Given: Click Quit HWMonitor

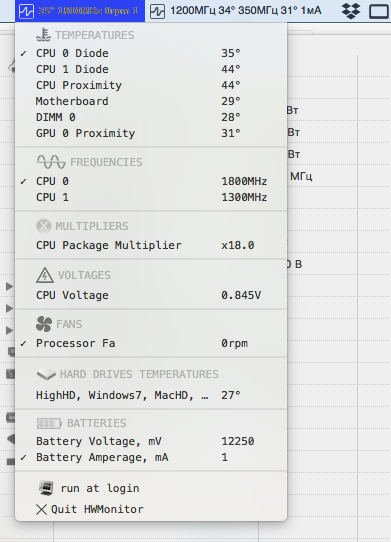Looking at the screenshot, I should click(151, 509).
